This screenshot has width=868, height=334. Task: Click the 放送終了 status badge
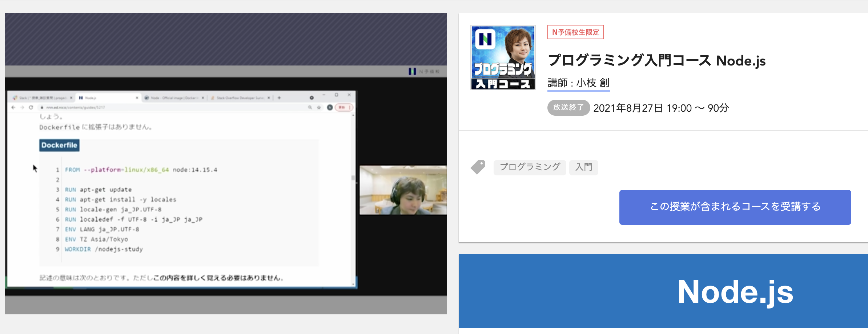[x=568, y=108]
